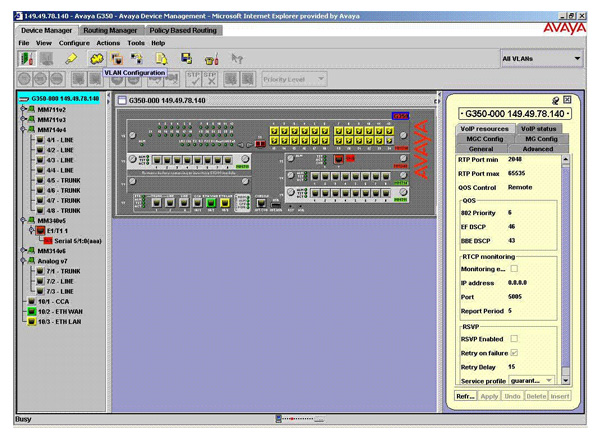Expand the MM711v2 tree node

tap(23, 109)
